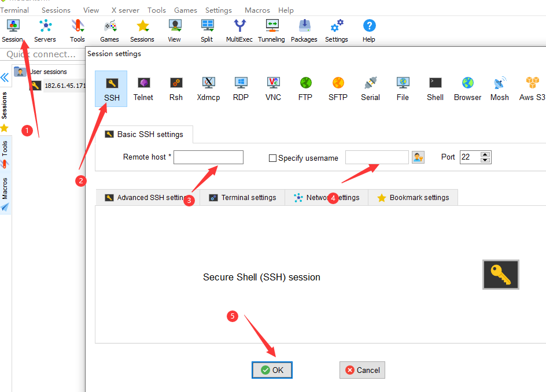Choose the Rsh session type

click(176, 89)
